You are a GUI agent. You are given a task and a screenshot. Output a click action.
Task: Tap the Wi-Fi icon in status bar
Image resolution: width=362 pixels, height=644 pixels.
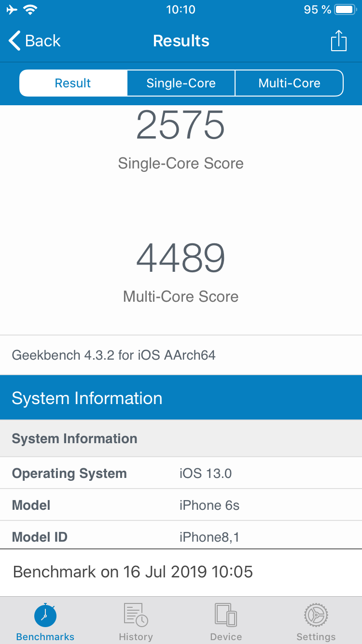pos(31,10)
